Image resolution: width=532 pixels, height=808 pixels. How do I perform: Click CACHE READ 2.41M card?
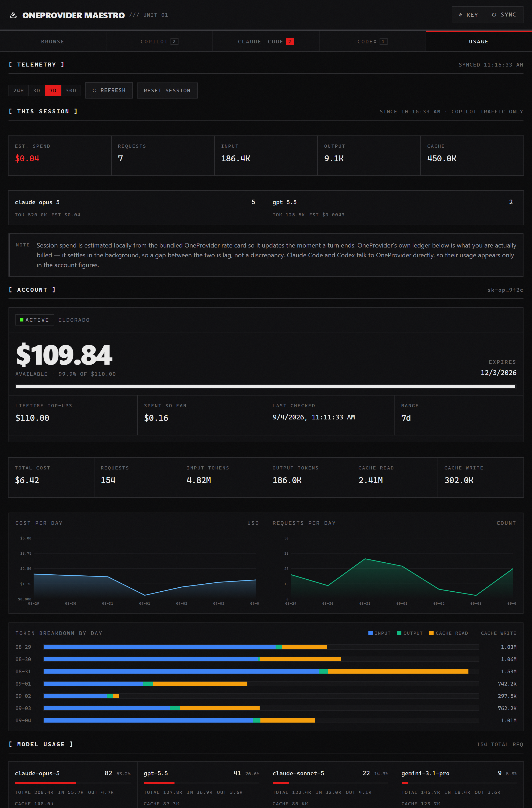coord(394,477)
